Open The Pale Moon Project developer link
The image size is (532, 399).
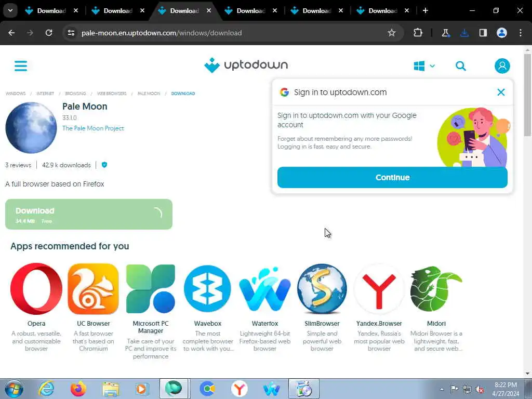[93, 128]
